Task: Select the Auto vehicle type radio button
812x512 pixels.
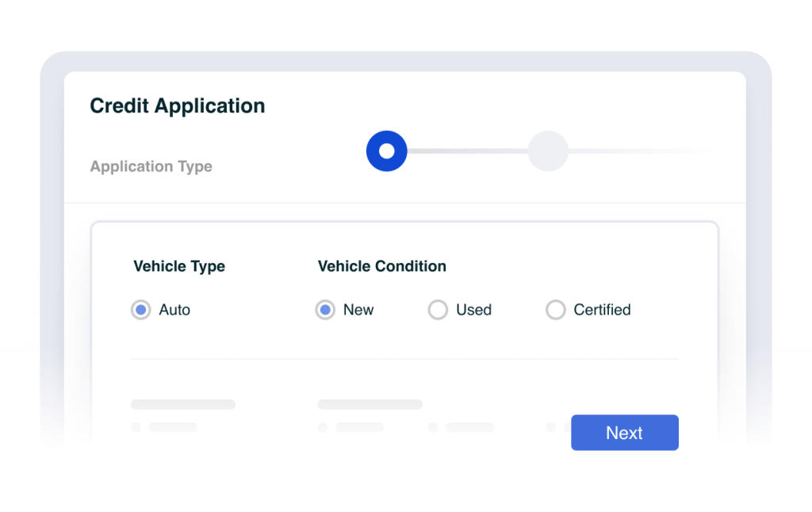Action: point(140,310)
